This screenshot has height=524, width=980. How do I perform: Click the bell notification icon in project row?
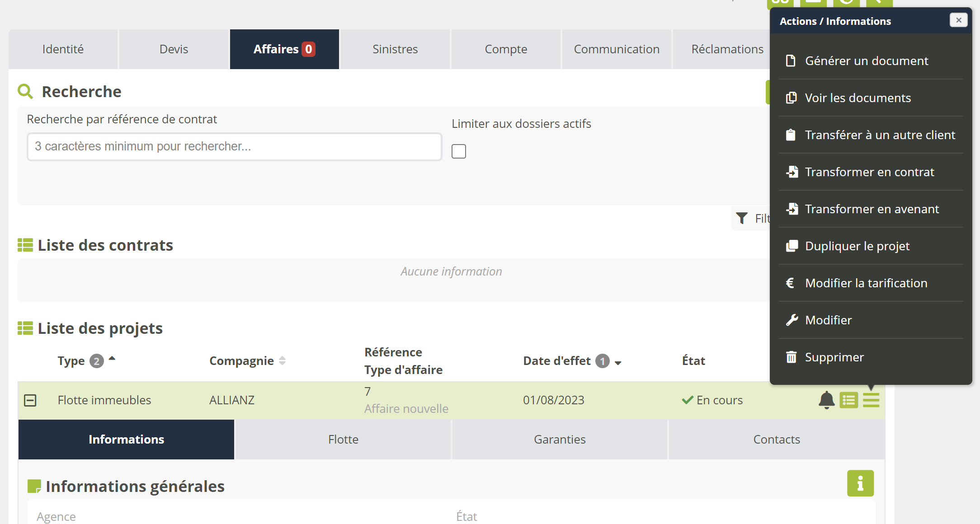826,400
